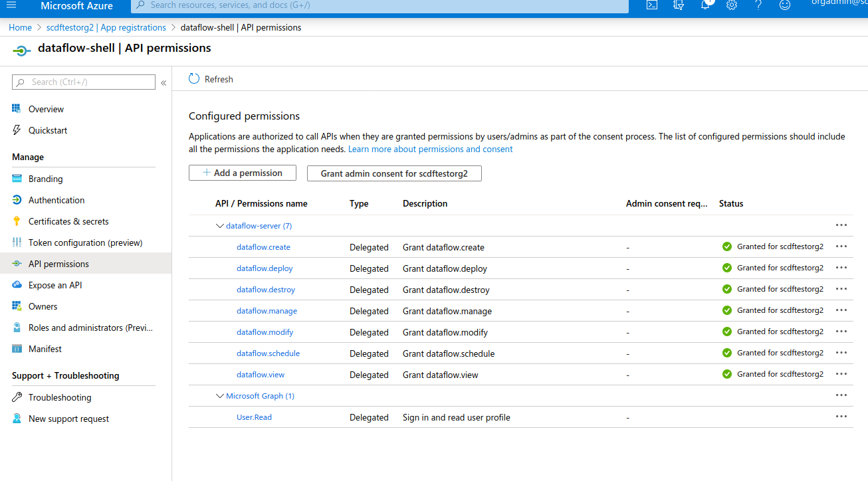Open the Azure hamburger portal menu
Screen dimensions: 868x481
(x=11, y=5)
